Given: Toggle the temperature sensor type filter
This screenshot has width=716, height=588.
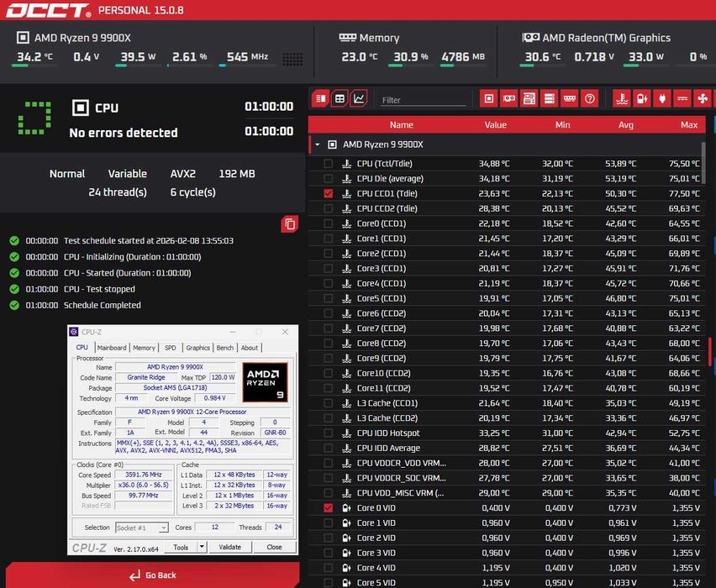Looking at the screenshot, I should (x=622, y=98).
